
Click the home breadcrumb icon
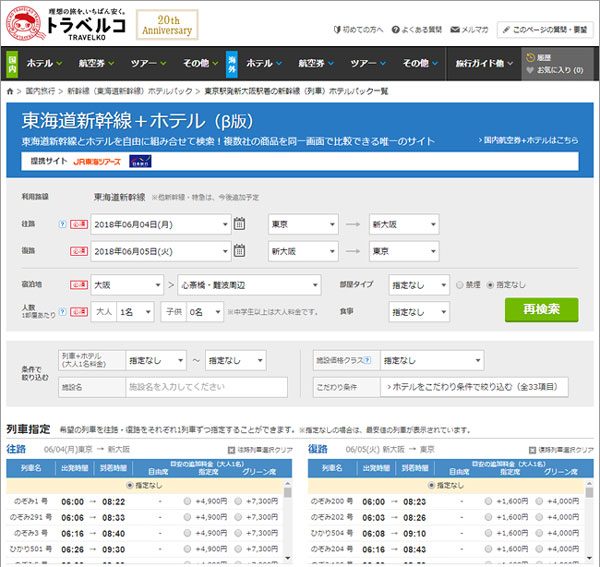10,91
